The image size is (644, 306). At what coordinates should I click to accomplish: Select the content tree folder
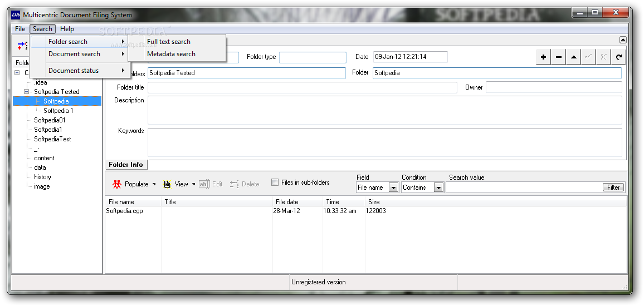coord(44,158)
